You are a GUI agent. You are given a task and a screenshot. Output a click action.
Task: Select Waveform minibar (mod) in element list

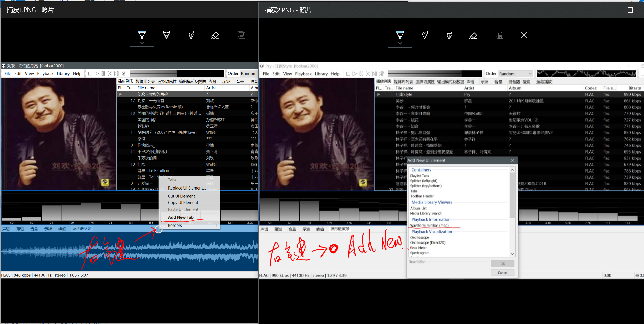pyautogui.click(x=429, y=226)
